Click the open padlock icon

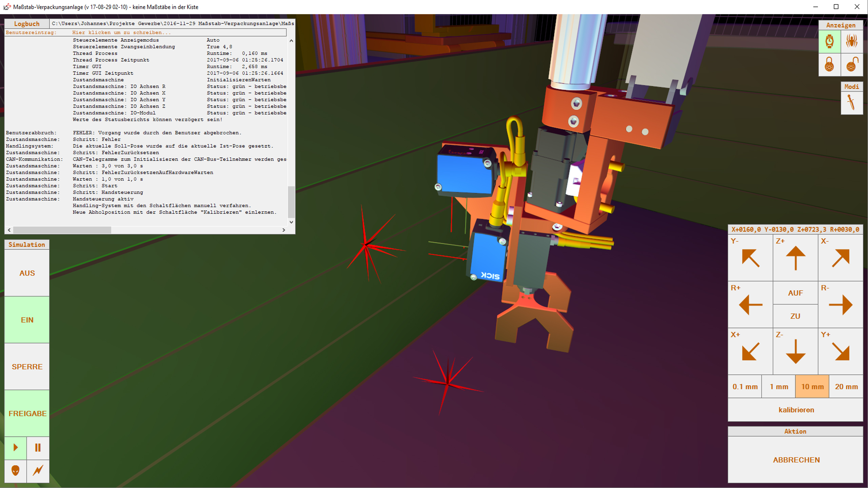[852, 64]
